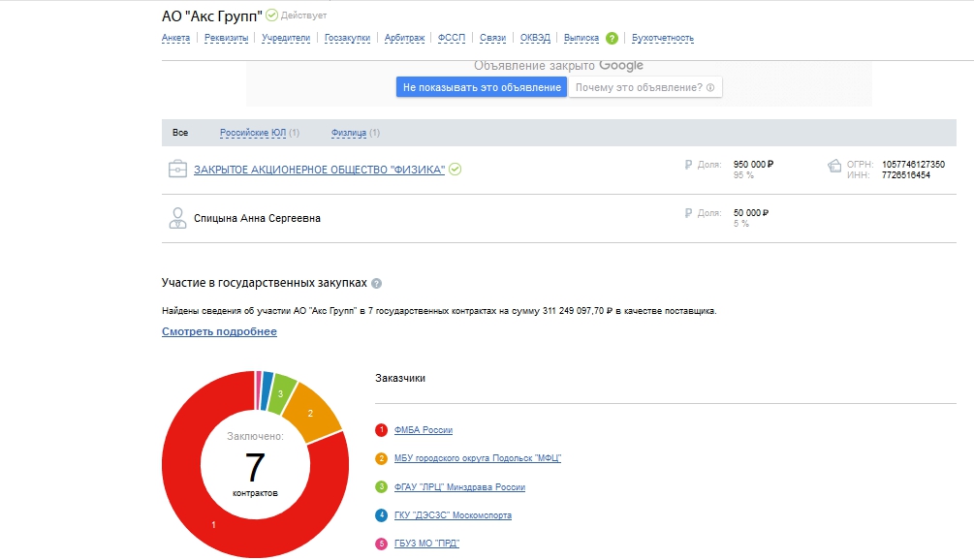Image resolution: width=974 pixels, height=560 pixels.
Task: Select the name Спицына Анна Сергеевна
Action: [x=257, y=218]
